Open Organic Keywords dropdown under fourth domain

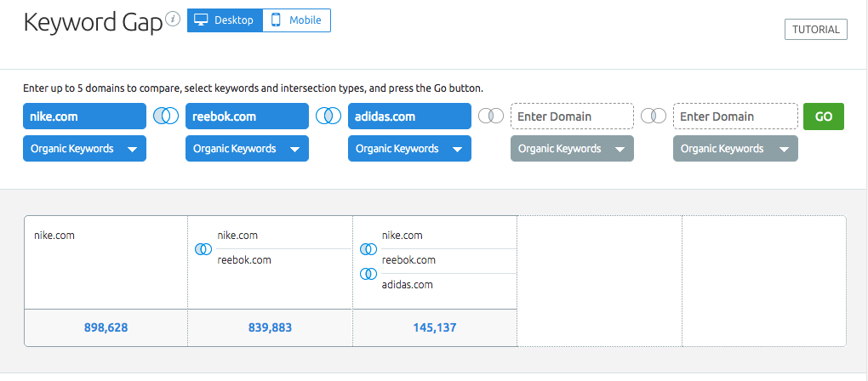[x=572, y=148]
